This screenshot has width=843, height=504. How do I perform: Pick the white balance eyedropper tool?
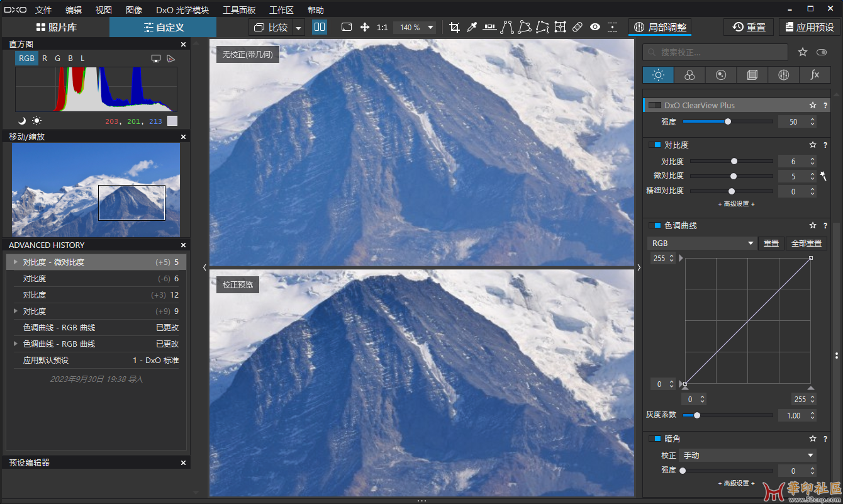(472, 27)
